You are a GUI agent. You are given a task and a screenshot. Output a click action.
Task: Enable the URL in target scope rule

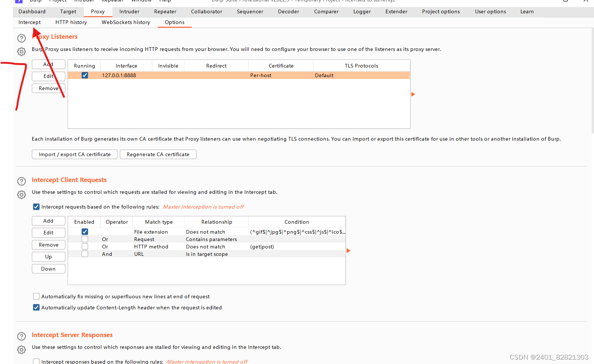click(85, 254)
